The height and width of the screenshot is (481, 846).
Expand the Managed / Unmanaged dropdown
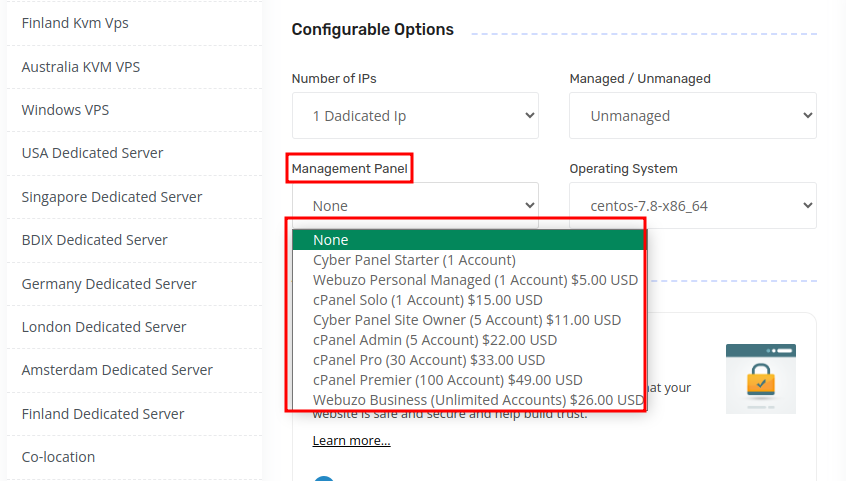692,116
